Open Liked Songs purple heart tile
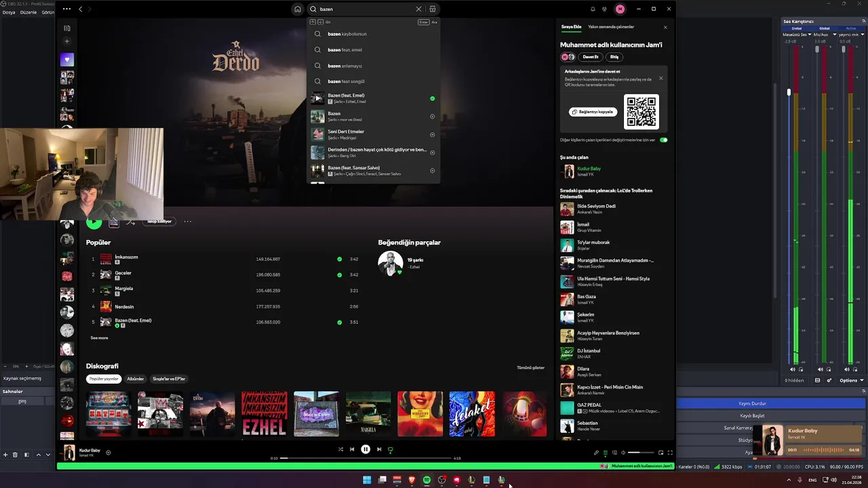 [66, 60]
